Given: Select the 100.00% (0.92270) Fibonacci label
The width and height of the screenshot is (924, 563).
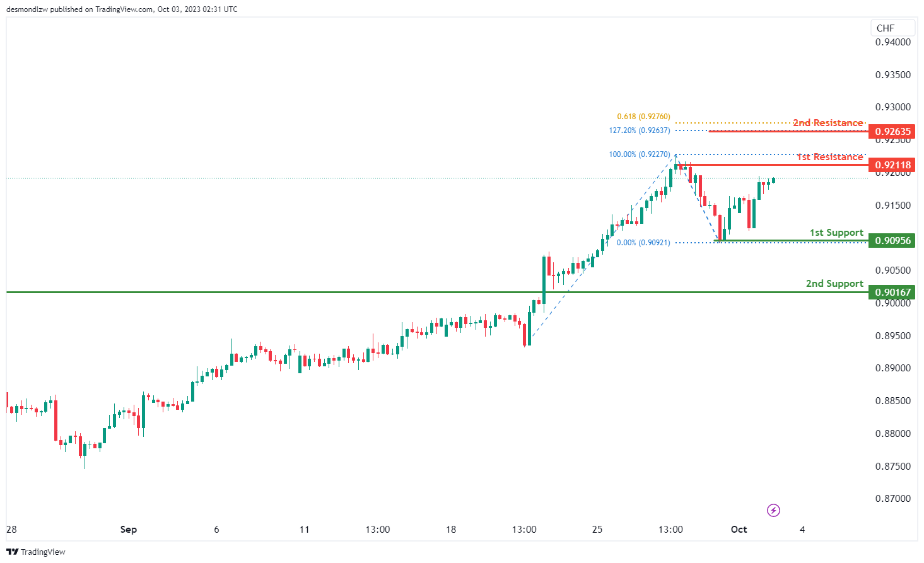Looking at the screenshot, I should click(x=640, y=154).
